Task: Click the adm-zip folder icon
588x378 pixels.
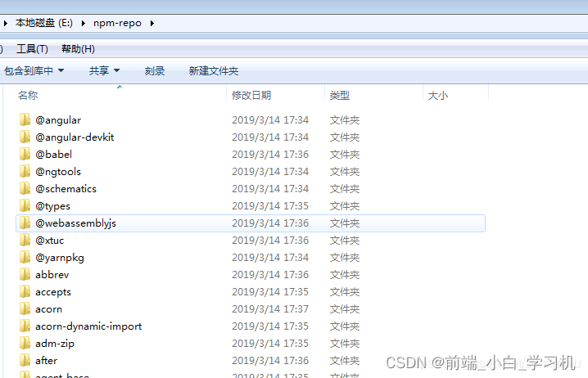Action: coord(25,344)
